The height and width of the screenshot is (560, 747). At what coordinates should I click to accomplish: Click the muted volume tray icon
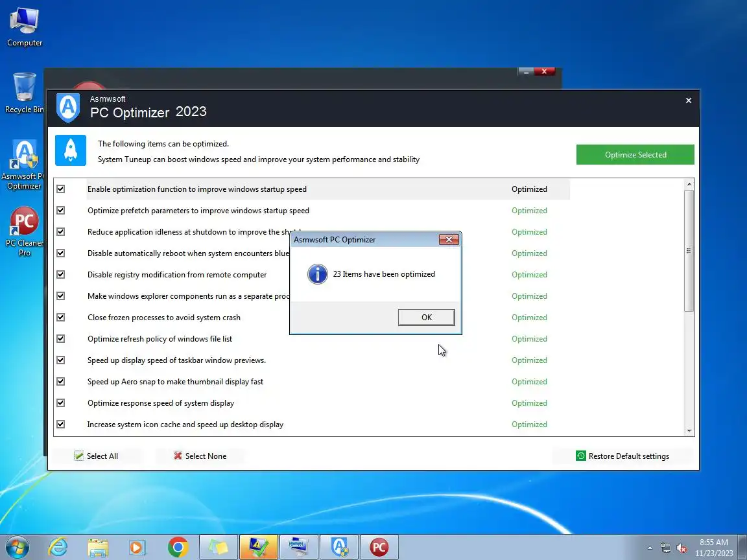tap(682, 548)
